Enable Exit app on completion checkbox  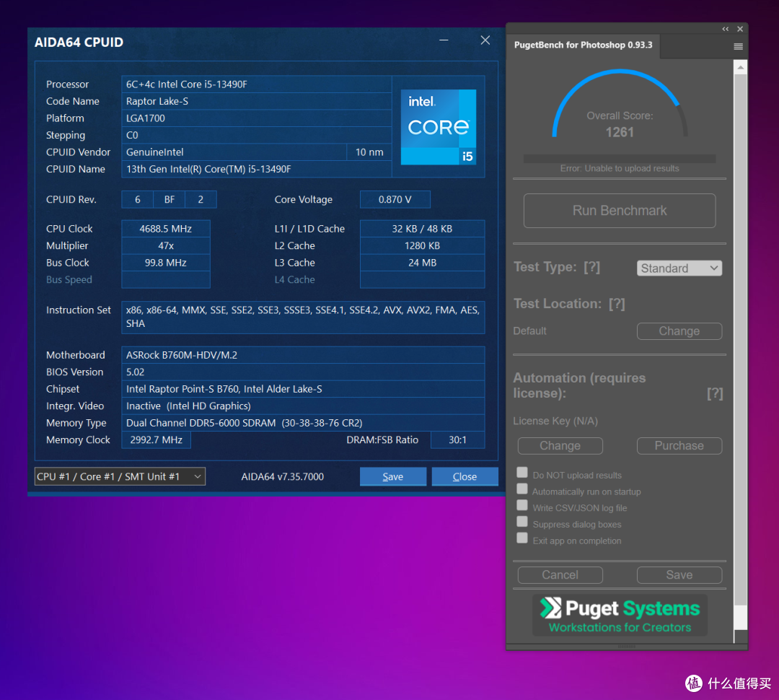point(522,538)
